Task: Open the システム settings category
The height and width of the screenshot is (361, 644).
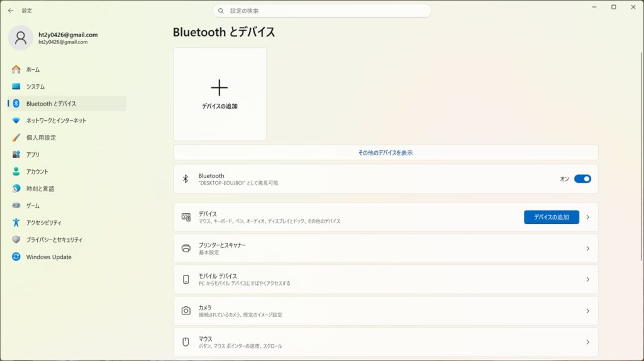Action: tap(35, 87)
